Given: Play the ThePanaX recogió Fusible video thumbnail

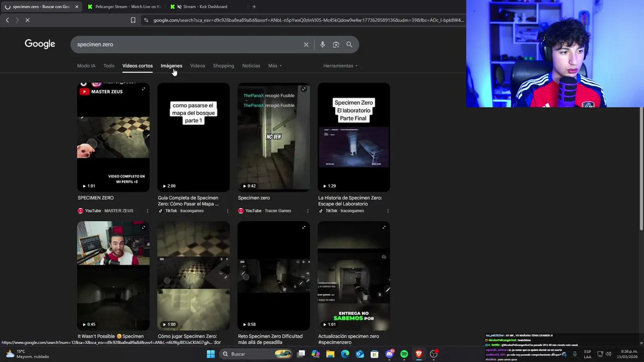Looking at the screenshot, I should (274, 137).
